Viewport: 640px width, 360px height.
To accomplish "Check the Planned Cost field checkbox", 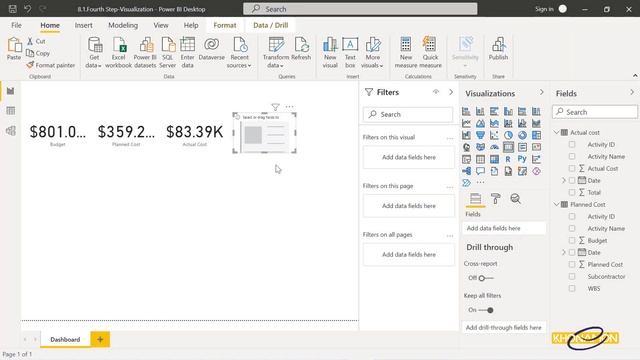I will pyautogui.click(x=572, y=264).
